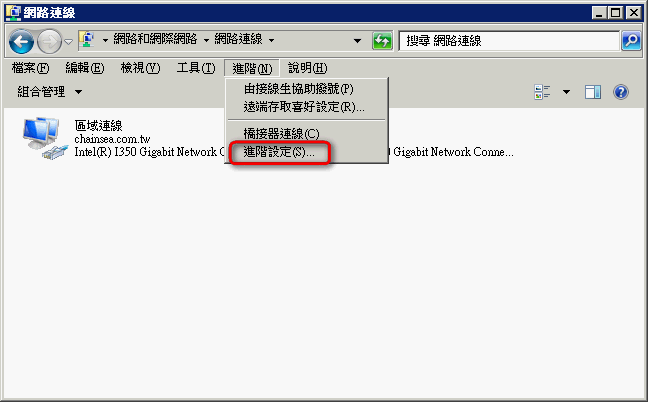Screen dimensions: 648x402
Task: Select 遠端存取喜好設定(R)... menu item
Action: click(x=304, y=107)
